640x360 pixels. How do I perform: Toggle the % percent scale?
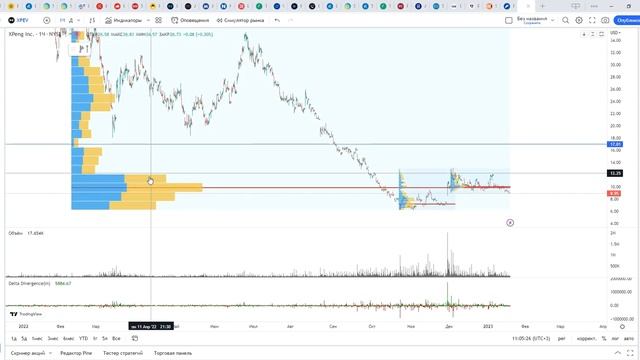tap(604, 338)
